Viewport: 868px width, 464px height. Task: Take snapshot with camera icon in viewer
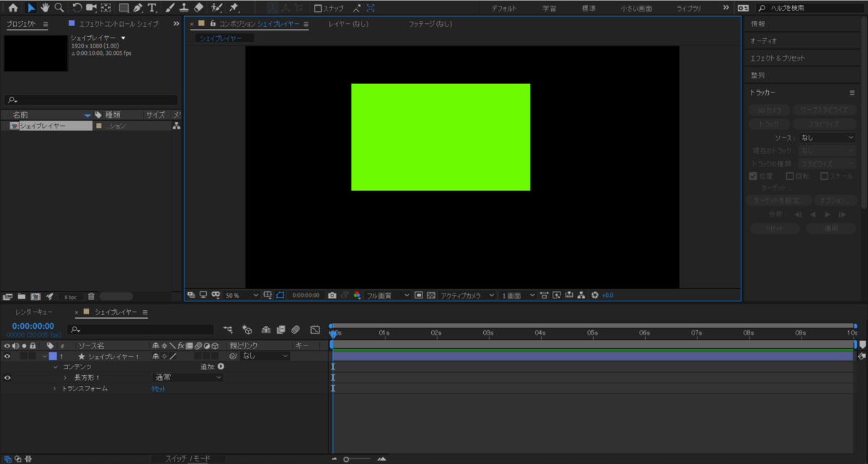332,295
